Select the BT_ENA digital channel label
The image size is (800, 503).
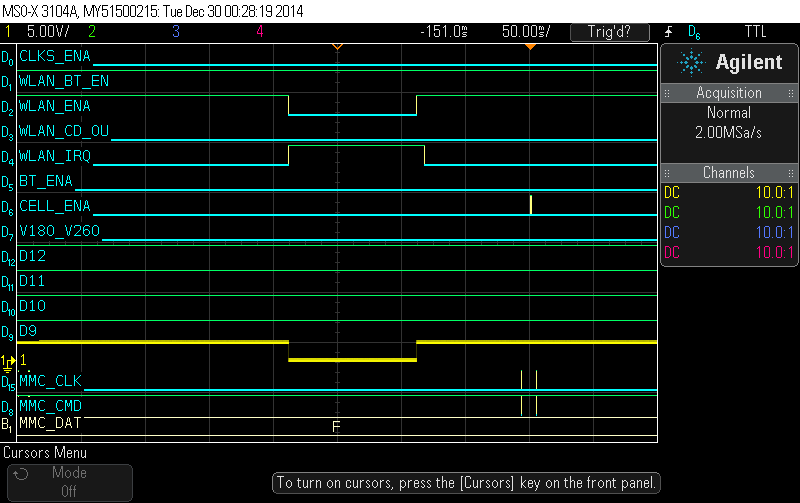46,181
